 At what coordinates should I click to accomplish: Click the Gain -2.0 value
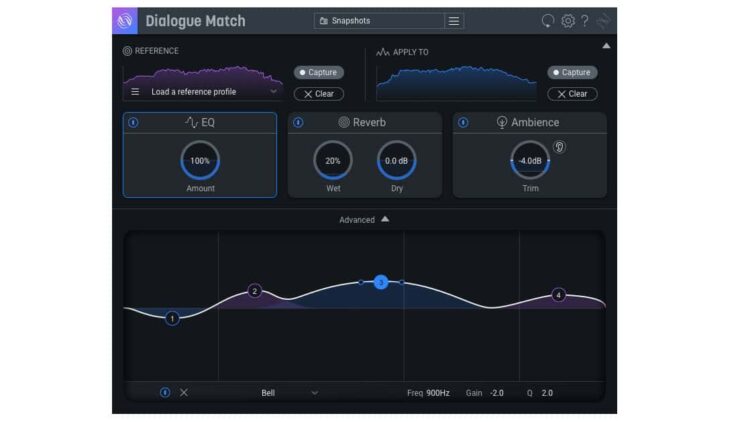point(496,393)
